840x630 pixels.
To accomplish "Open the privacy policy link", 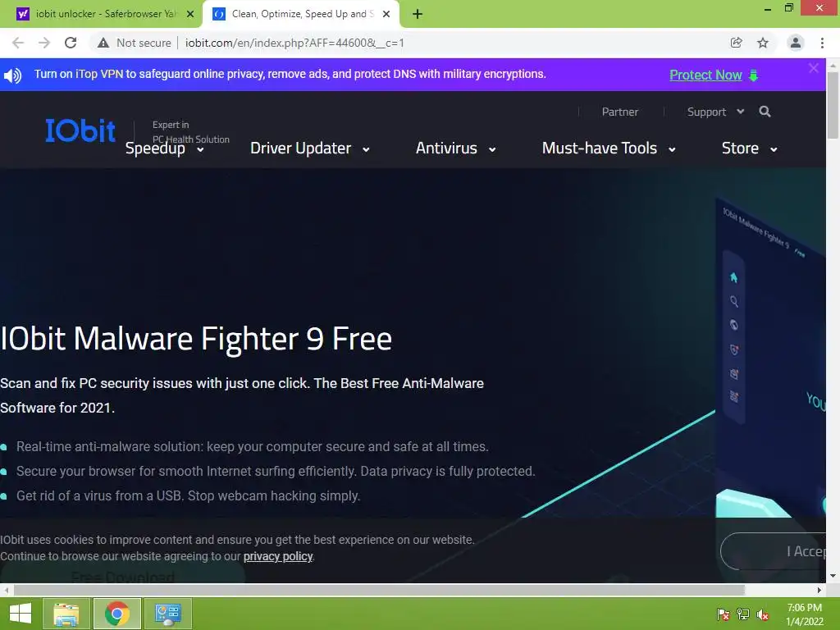I will (x=278, y=556).
